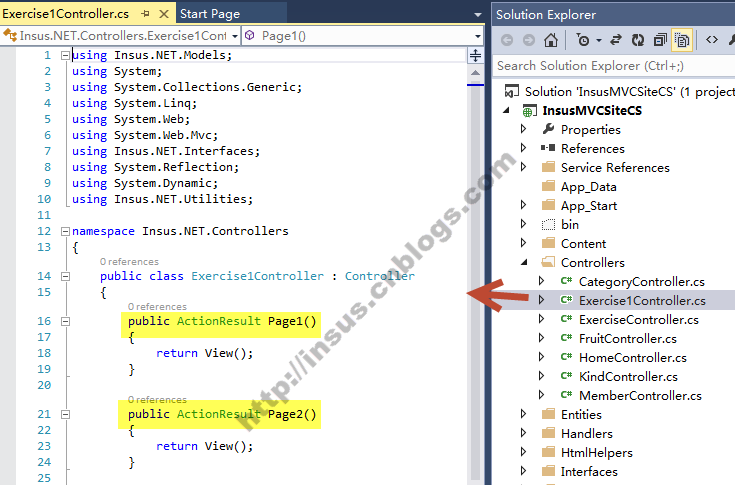
Task: Expand the Entities folder
Action: 524,414
